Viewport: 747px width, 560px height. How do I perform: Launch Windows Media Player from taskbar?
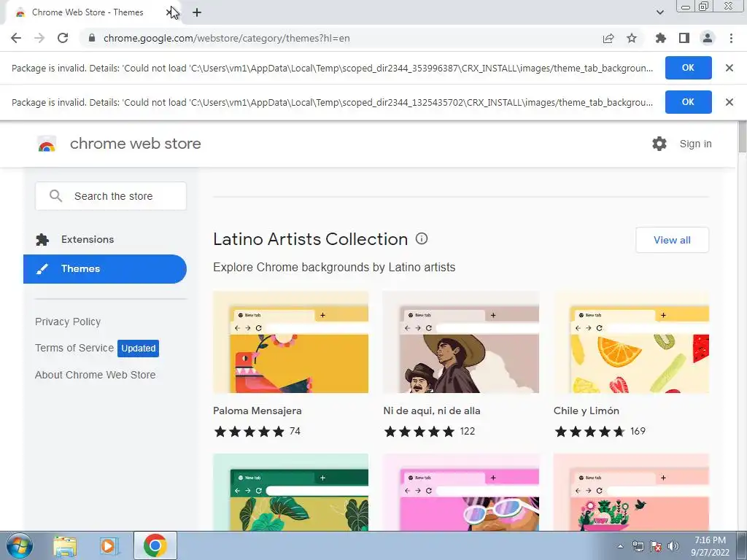point(109,545)
